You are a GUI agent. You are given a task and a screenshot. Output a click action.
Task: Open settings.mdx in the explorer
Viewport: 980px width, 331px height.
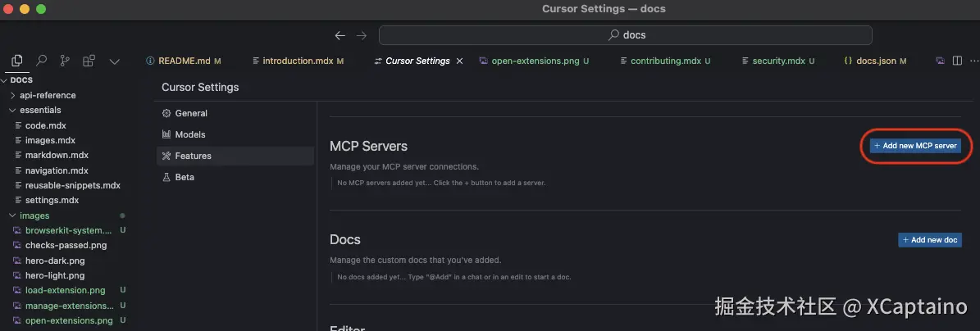pyautogui.click(x=52, y=201)
